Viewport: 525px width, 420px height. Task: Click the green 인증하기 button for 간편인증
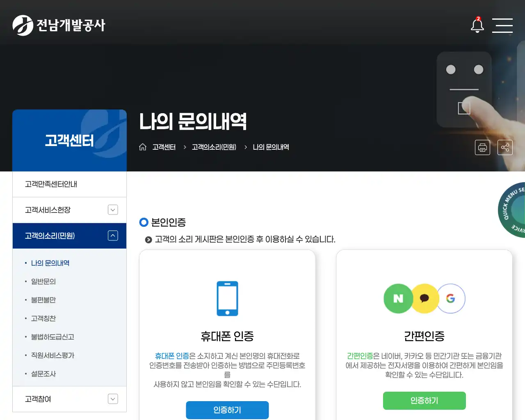click(x=425, y=401)
